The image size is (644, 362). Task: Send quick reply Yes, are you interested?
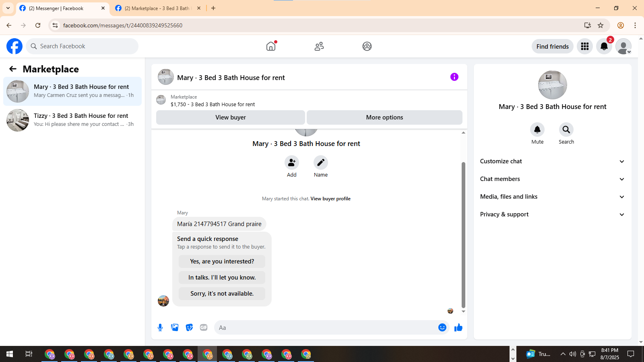(222, 261)
